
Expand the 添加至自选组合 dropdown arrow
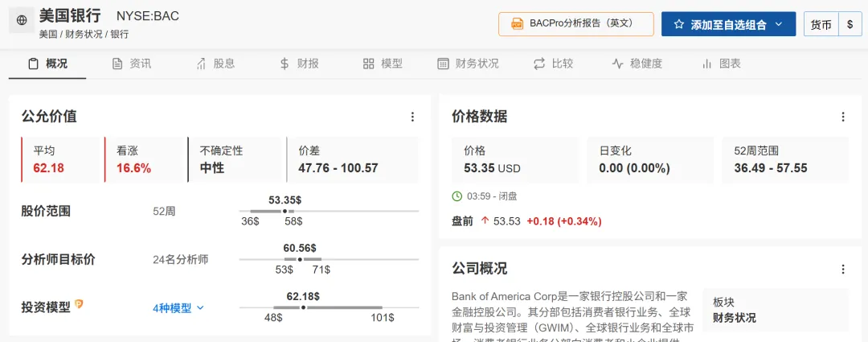pos(778,24)
